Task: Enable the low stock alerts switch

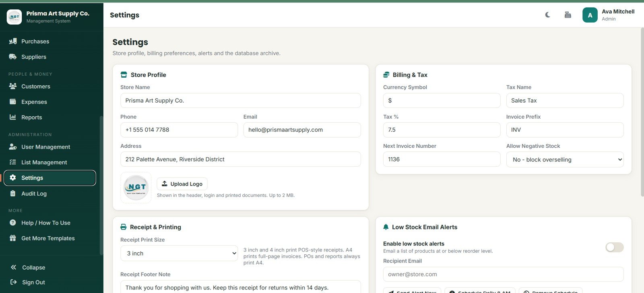Action: click(x=615, y=247)
